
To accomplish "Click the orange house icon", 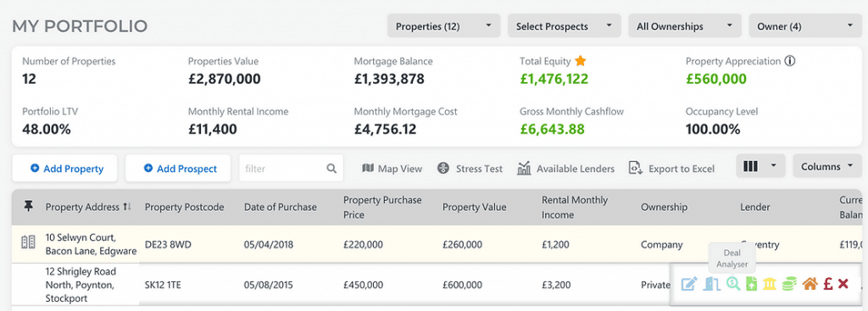I will (810, 285).
